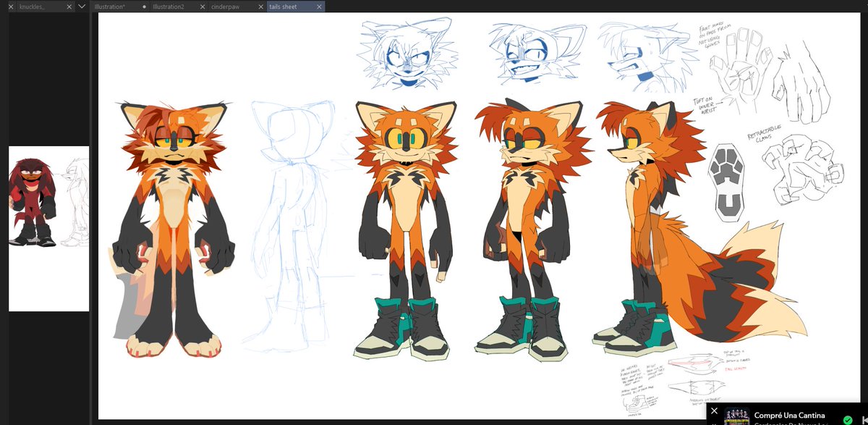Click the knuckles reference image in the sub-view
868x425 pixels.
click(x=48, y=229)
